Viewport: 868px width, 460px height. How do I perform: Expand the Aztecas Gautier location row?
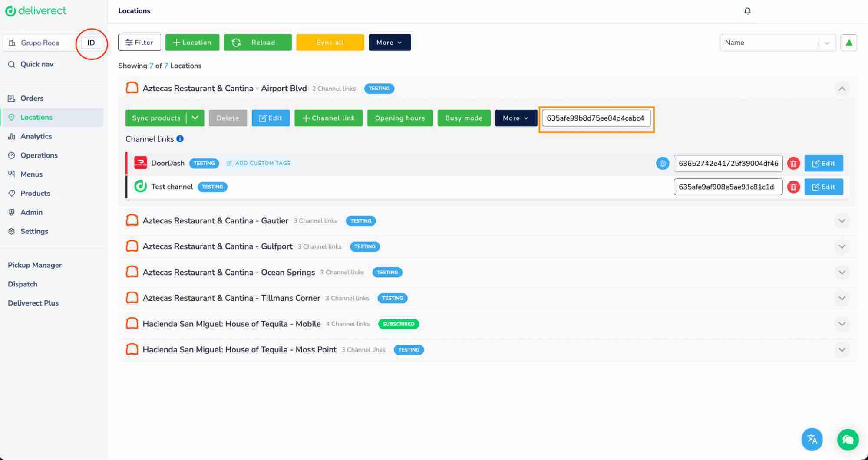pyautogui.click(x=842, y=220)
